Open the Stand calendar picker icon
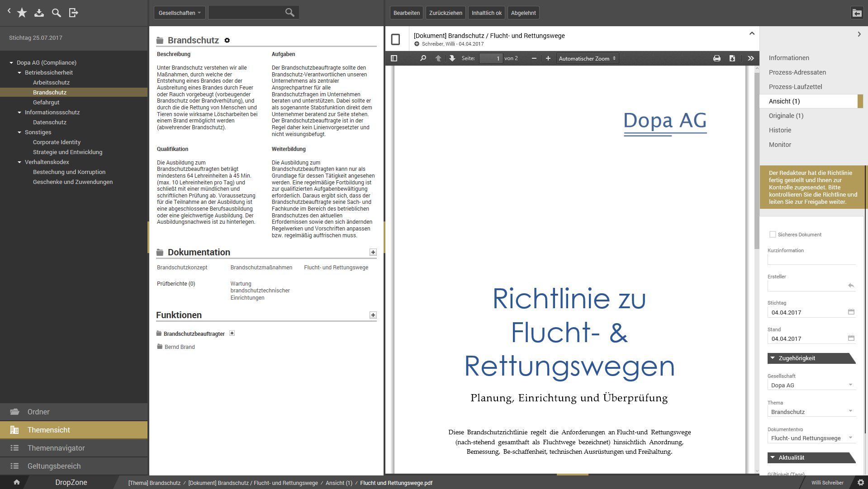Image resolution: width=868 pixels, height=489 pixels. pos(851,338)
